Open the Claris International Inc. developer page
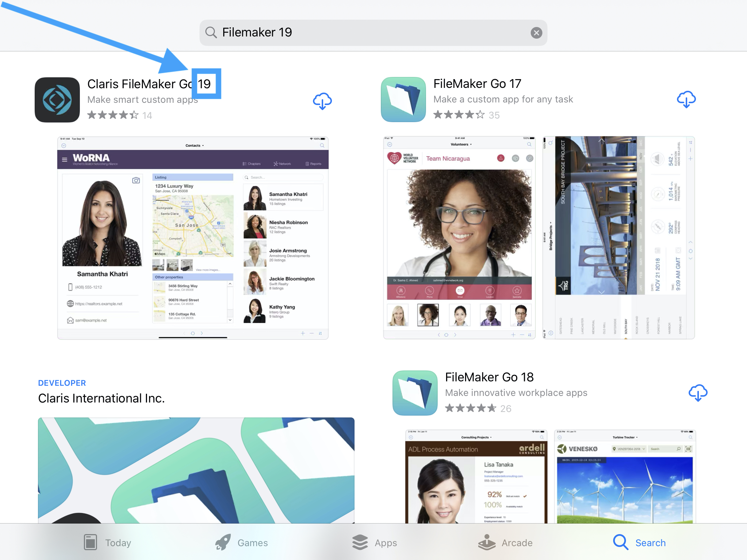 coord(102,398)
